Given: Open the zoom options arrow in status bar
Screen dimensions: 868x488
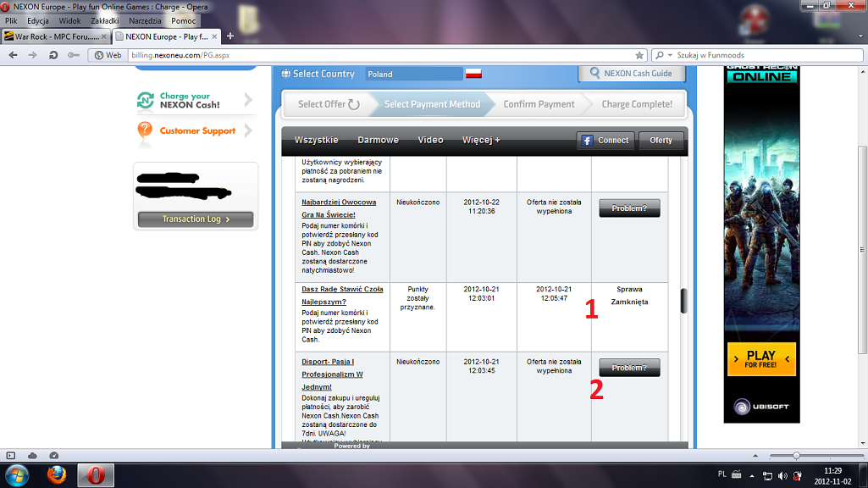Looking at the screenshot, I should click(755, 455).
